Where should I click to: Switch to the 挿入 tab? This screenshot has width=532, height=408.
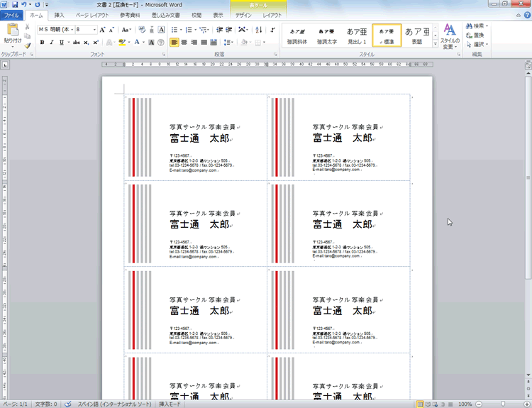(59, 16)
